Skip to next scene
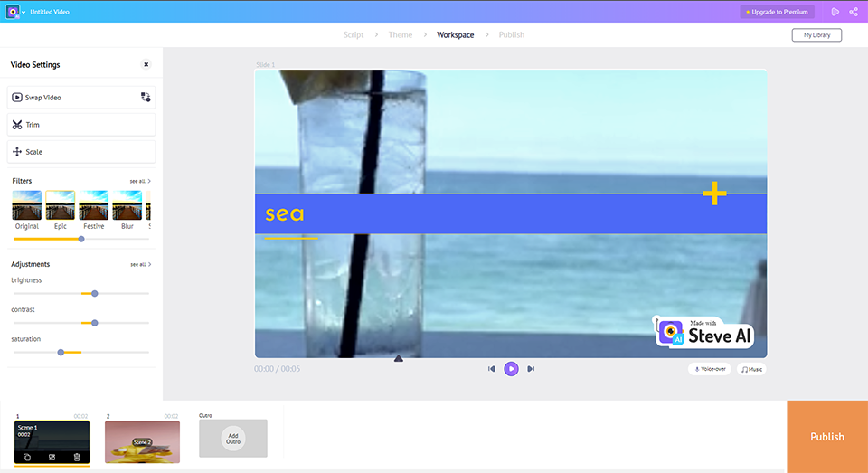This screenshot has height=473, width=868. (531, 369)
